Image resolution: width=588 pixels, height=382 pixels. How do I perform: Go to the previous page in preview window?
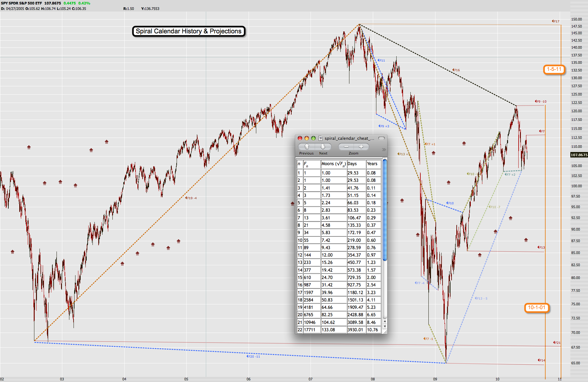pos(307,147)
